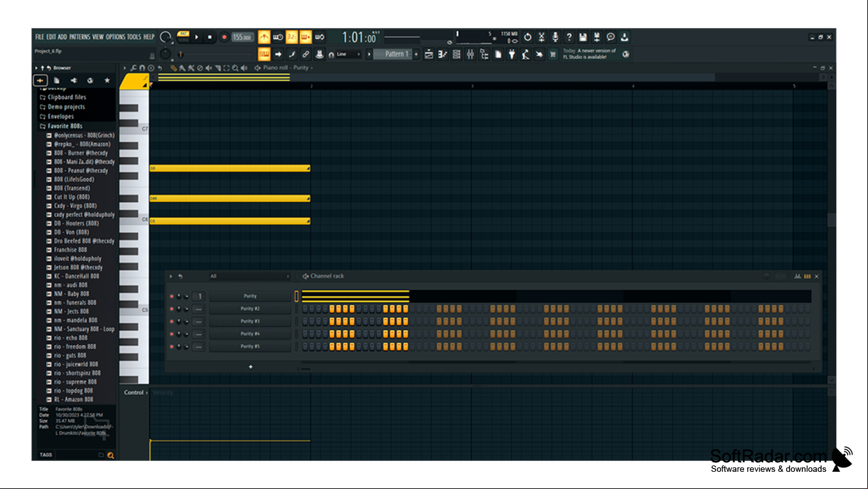
Task: Open the Playlist view icon
Action: 429,55
